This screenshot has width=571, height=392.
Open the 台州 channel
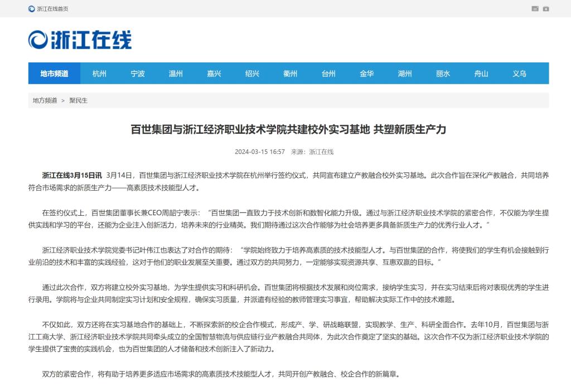pos(328,74)
